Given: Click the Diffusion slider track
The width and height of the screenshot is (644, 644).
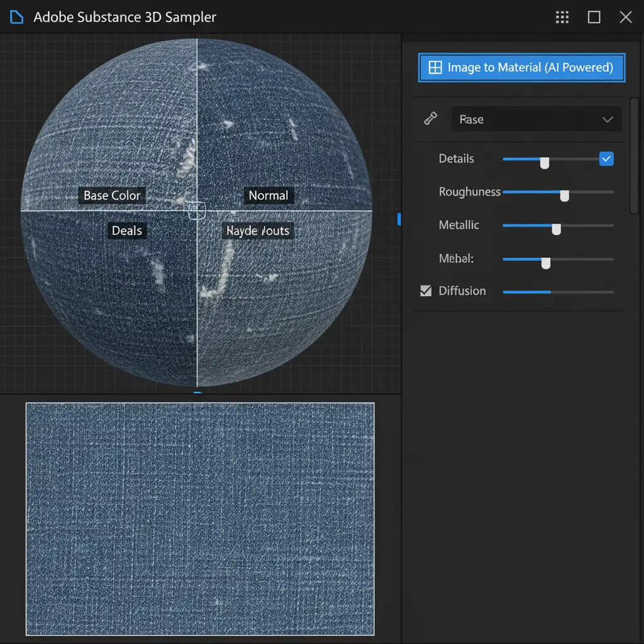Looking at the screenshot, I should tap(558, 292).
